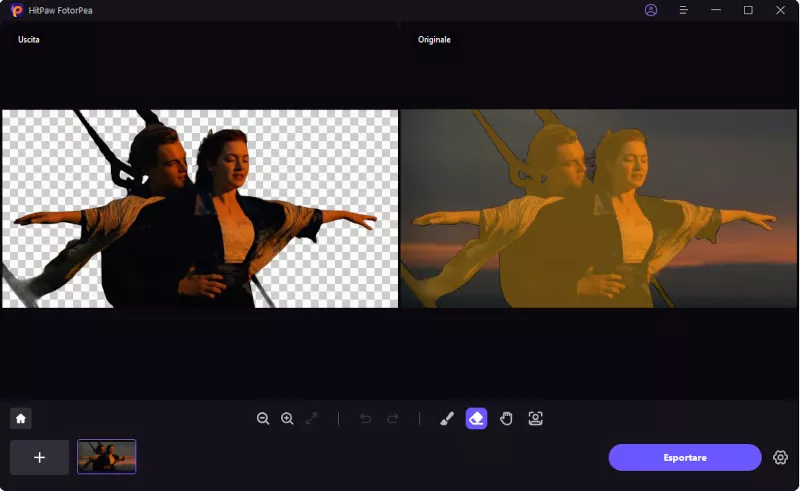The image size is (800, 491).
Task: Redo the previous action
Action: [x=392, y=419]
